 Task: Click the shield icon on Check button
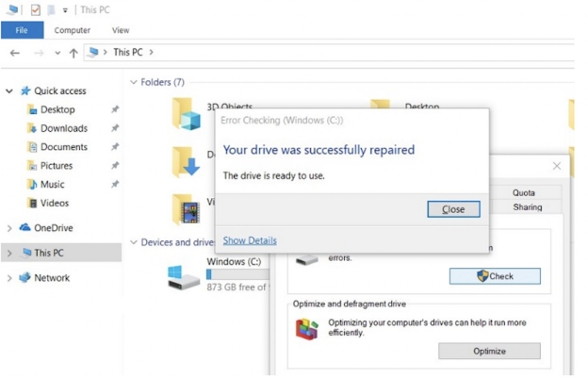point(482,276)
